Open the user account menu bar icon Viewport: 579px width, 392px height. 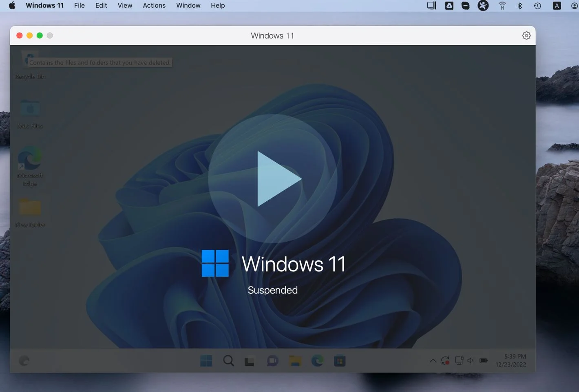575,5
